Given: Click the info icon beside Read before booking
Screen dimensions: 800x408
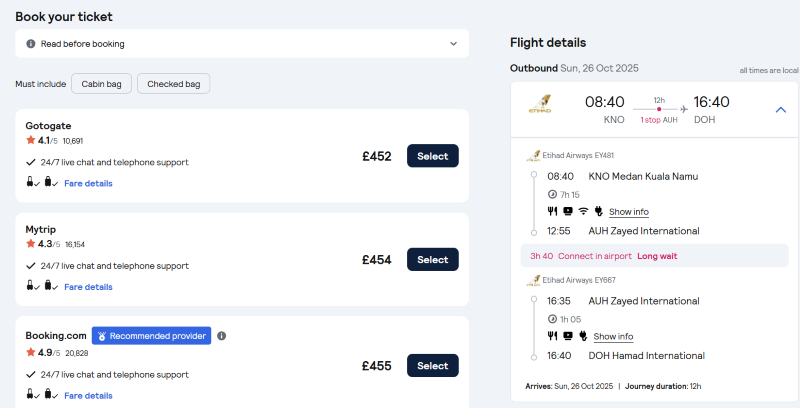Looking at the screenshot, I should click(x=31, y=44).
